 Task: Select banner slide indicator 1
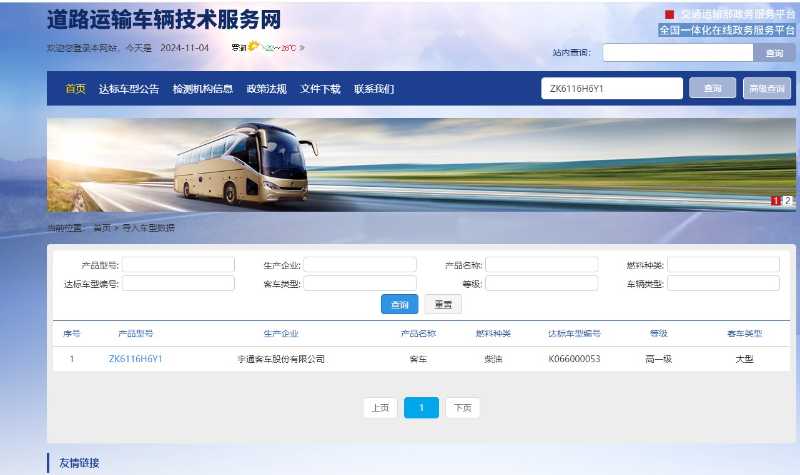[776, 201]
